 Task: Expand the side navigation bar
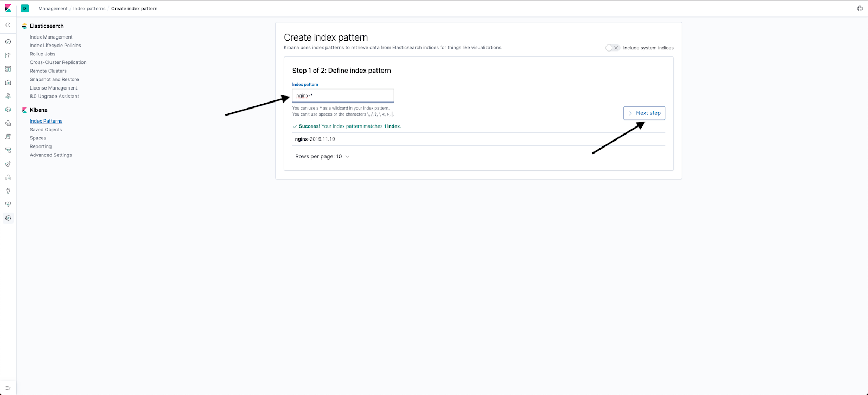8,388
